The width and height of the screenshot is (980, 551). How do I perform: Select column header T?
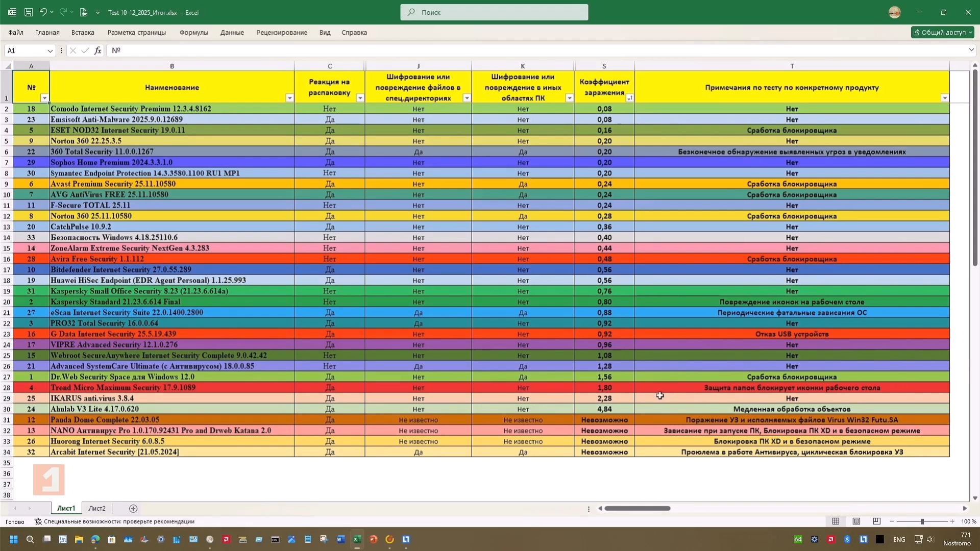(792, 66)
